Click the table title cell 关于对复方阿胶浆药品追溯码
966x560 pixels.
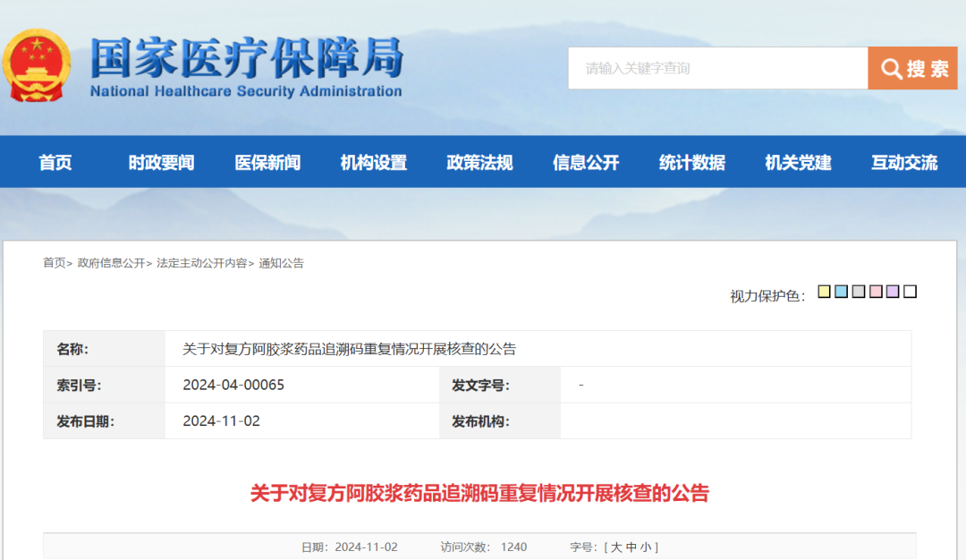click(349, 349)
